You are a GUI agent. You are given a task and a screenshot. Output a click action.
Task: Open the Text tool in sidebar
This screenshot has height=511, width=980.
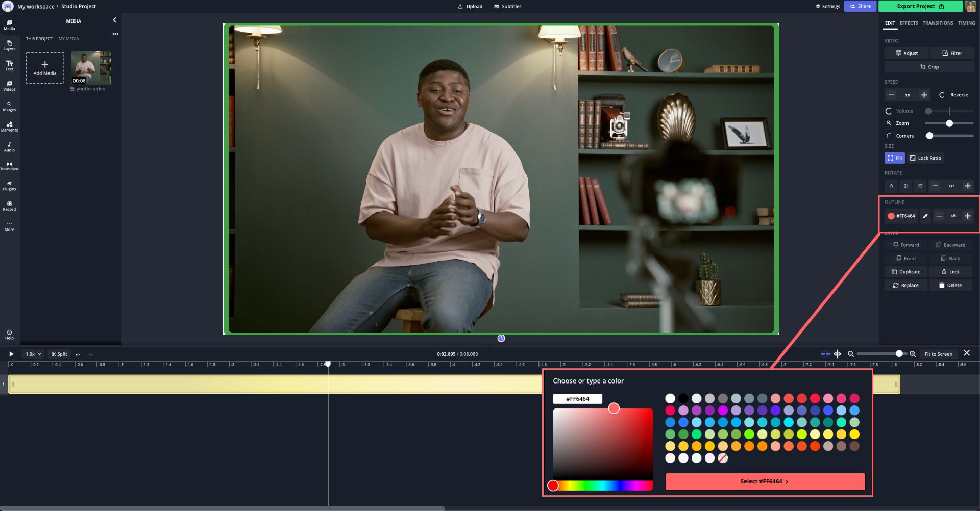click(9, 66)
